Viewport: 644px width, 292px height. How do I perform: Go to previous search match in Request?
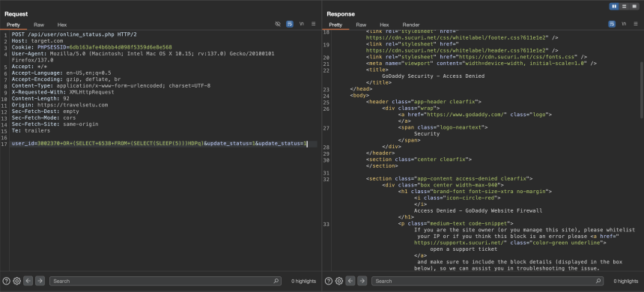[x=28, y=282]
